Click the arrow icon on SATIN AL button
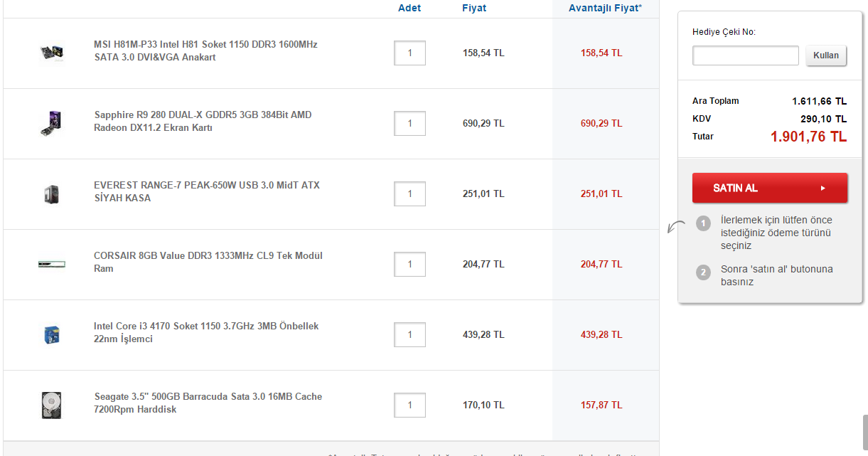The image size is (868, 456). click(x=823, y=188)
